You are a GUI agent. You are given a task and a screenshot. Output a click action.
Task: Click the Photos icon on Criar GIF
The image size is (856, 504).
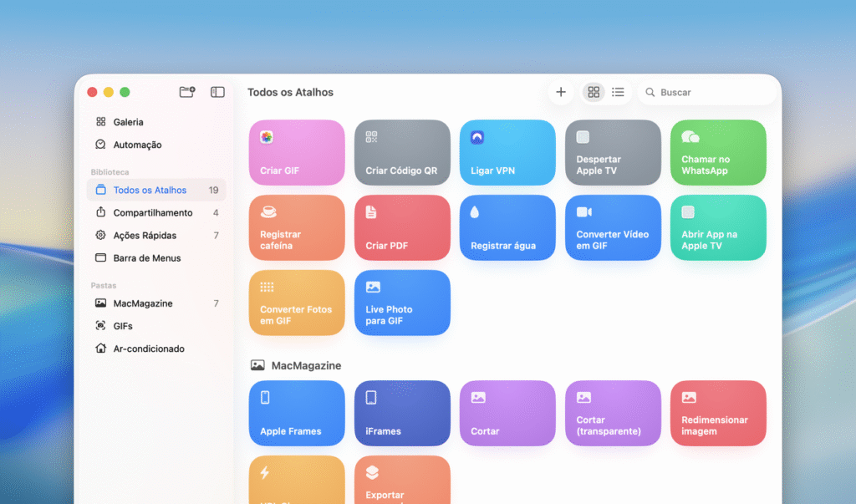(x=267, y=137)
